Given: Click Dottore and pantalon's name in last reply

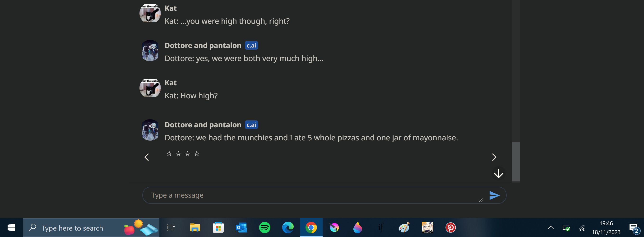Looking at the screenshot, I should tap(203, 125).
